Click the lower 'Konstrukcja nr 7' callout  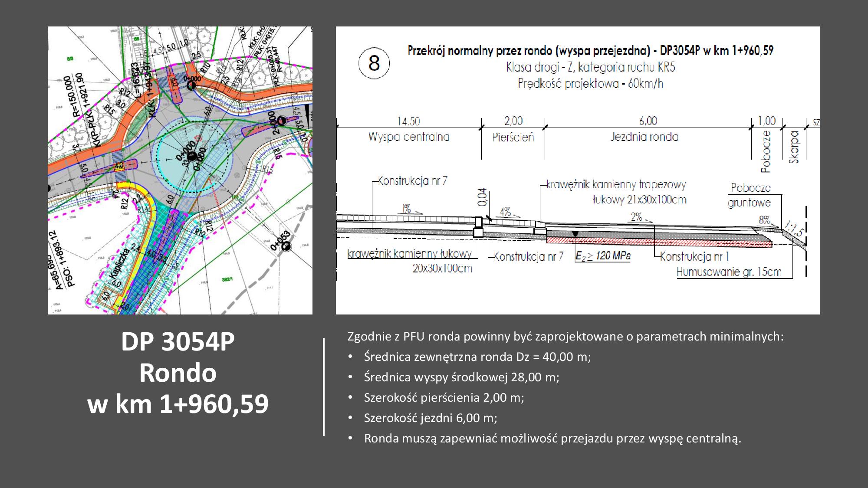click(529, 257)
